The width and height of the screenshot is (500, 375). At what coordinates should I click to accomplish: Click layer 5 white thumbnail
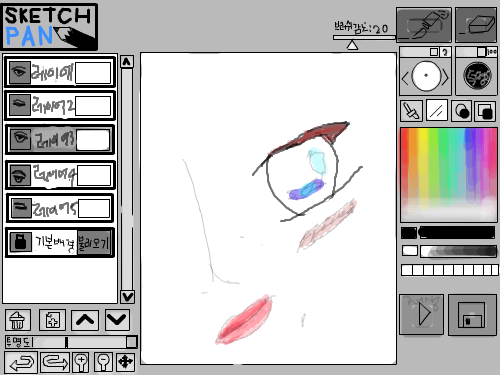94,209
